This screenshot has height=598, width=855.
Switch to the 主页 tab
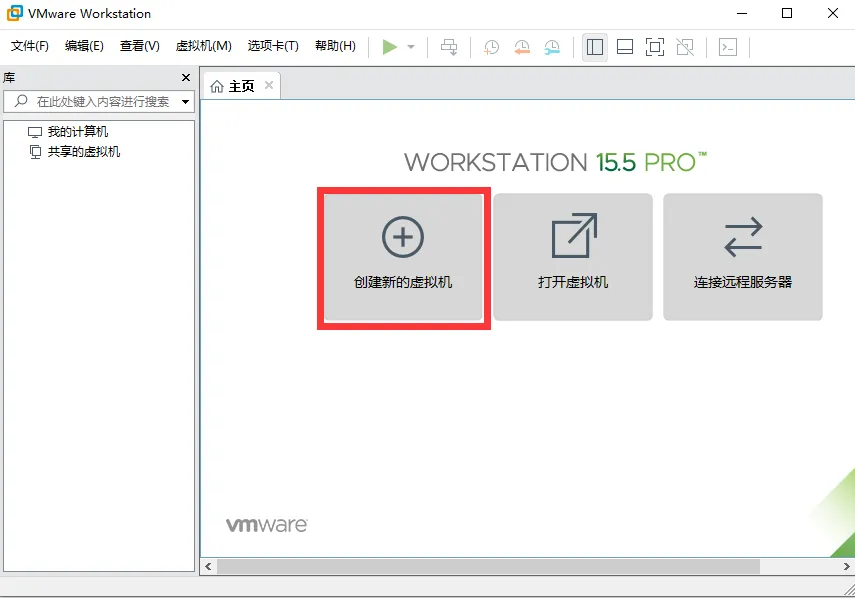pyautogui.click(x=242, y=86)
